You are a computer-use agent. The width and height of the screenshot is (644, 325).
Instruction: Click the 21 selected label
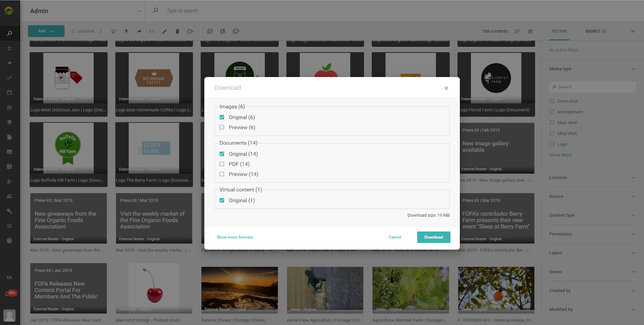click(x=83, y=31)
